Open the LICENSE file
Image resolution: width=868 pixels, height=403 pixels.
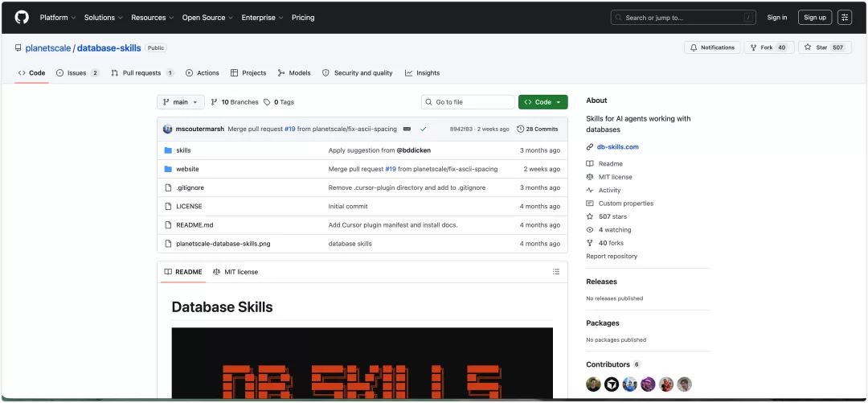pyautogui.click(x=189, y=206)
